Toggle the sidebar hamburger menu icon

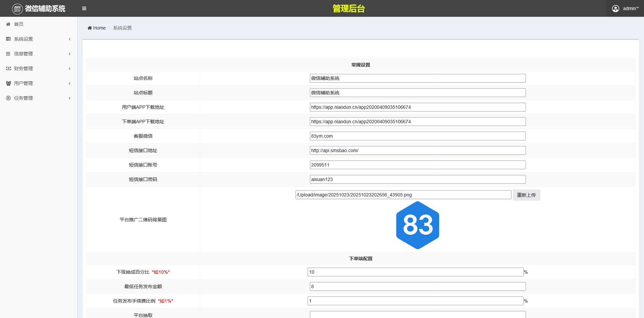(84, 8)
